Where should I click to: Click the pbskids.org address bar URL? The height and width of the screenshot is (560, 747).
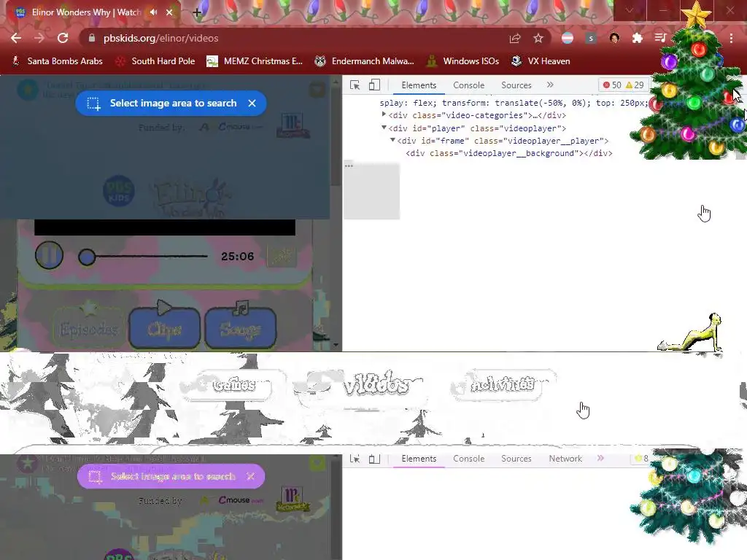160,38
